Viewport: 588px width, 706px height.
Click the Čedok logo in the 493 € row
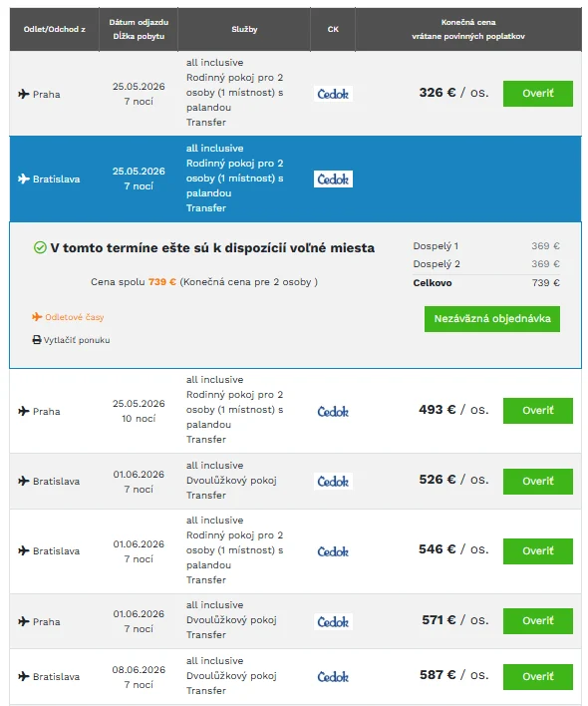pos(333,411)
